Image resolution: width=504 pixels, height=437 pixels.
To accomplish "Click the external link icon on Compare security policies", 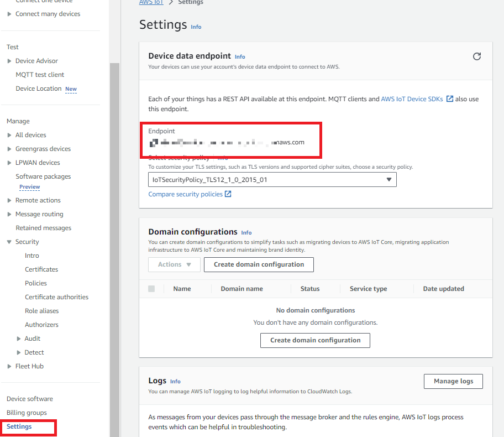I will click(x=229, y=194).
